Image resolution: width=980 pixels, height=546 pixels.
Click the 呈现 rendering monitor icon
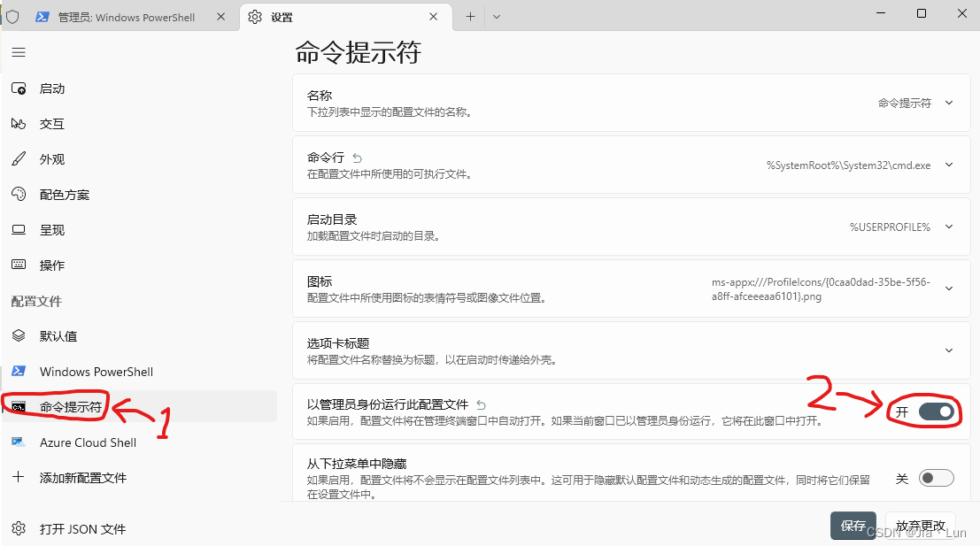(x=19, y=230)
